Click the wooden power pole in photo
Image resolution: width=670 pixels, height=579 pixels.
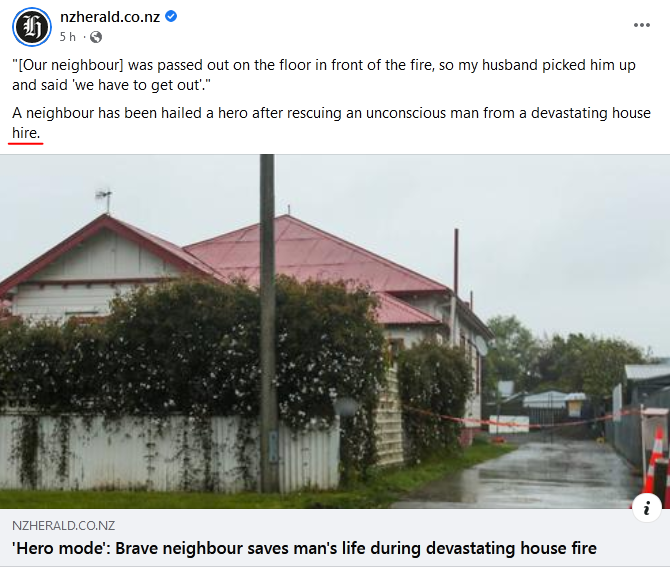[x=268, y=323]
